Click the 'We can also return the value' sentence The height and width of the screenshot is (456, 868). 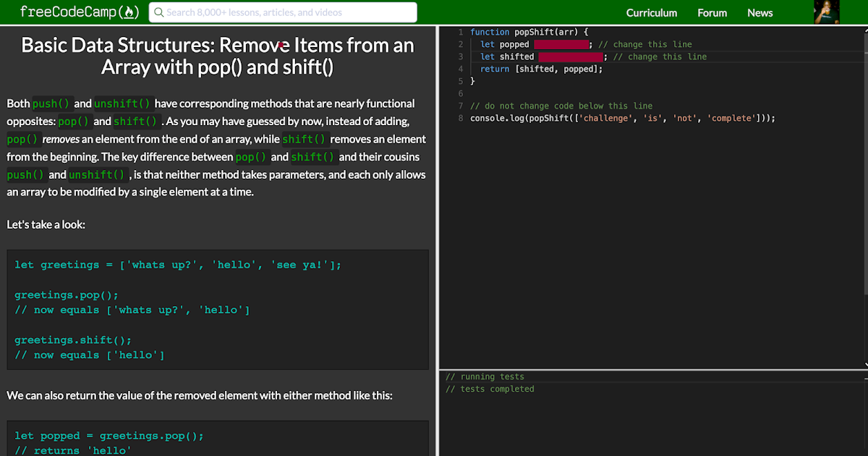point(200,395)
